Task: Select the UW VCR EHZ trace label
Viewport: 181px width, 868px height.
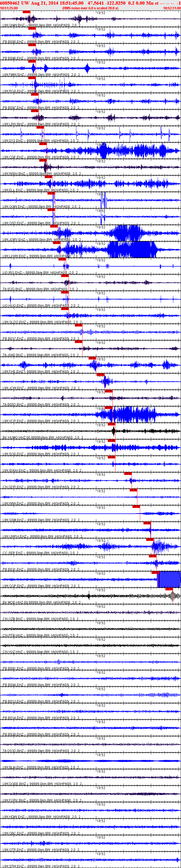Action: click(41, 422)
